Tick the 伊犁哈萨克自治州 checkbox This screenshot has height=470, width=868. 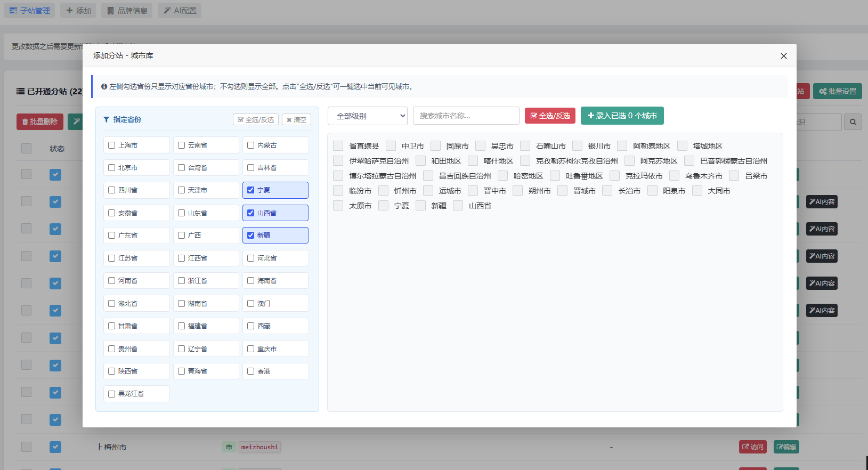[338, 161]
